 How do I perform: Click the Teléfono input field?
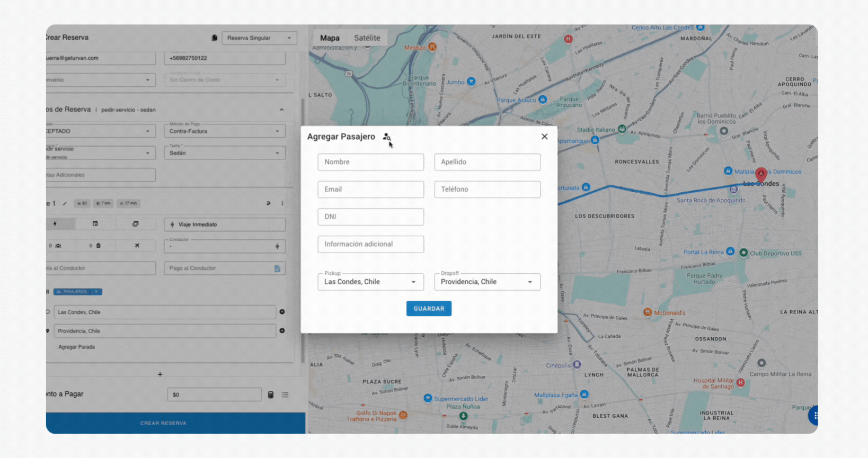pos(488,190)
